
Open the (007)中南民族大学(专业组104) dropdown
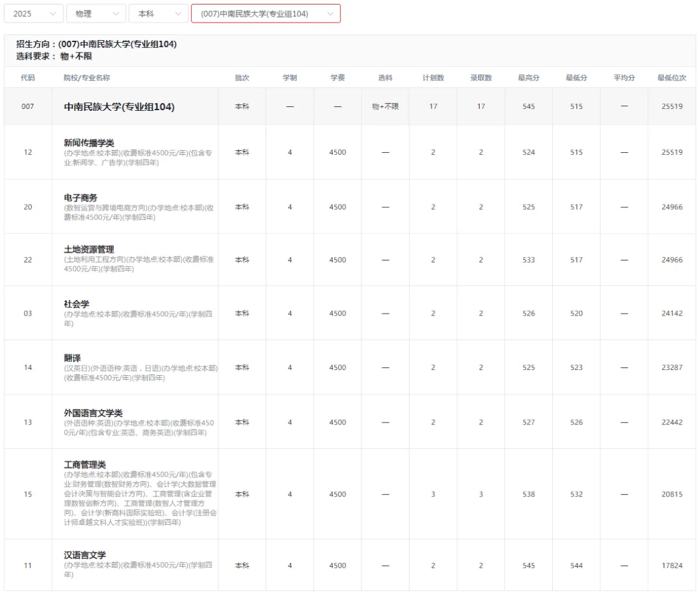click(x=266, y=14)
